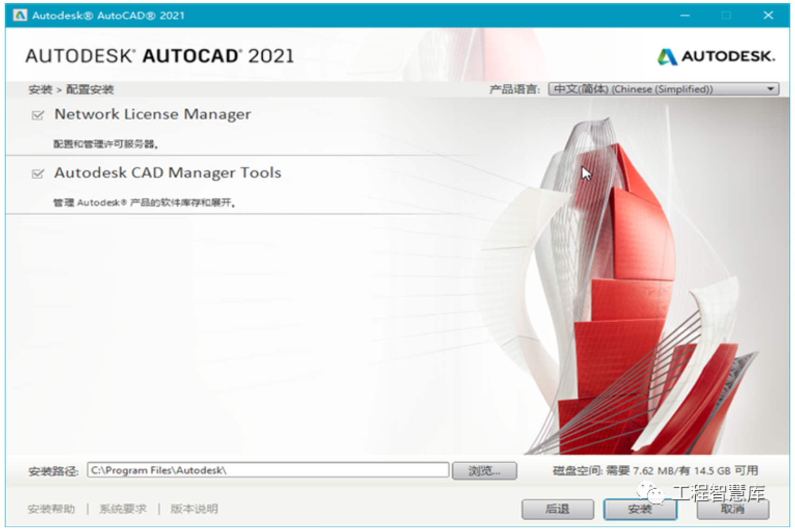Click the 后退 back button

557,509
